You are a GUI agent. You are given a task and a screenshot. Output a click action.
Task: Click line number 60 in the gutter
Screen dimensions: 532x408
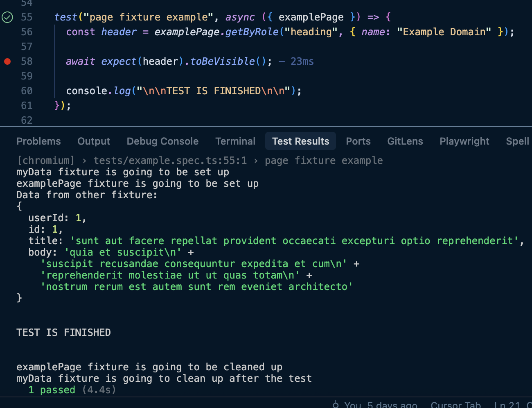27,91
